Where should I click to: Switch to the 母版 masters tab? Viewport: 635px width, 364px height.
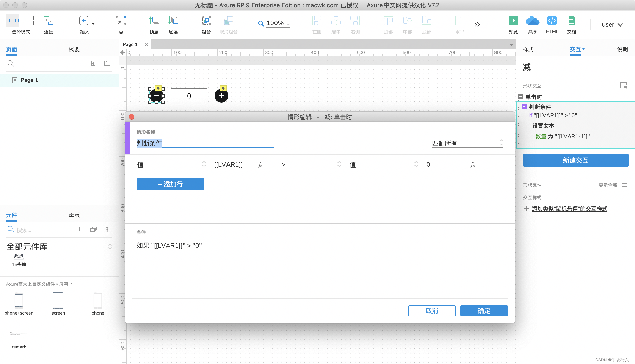(x=74, y=215)
